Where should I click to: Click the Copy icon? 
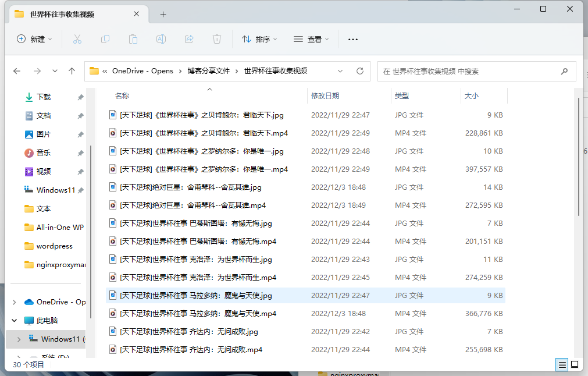(x=105, y=39)
